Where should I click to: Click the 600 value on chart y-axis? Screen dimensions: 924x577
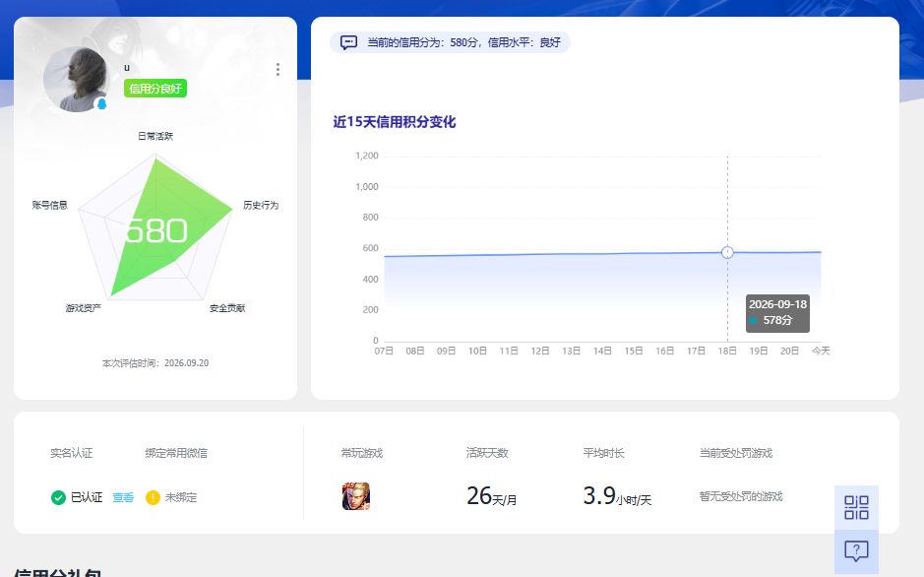[371, 249]
